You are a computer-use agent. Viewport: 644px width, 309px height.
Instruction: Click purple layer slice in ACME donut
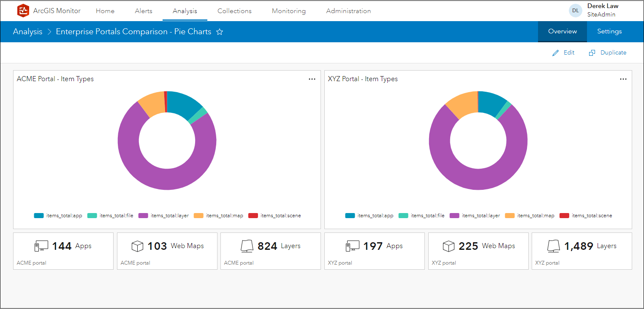(x=167, y=180)
